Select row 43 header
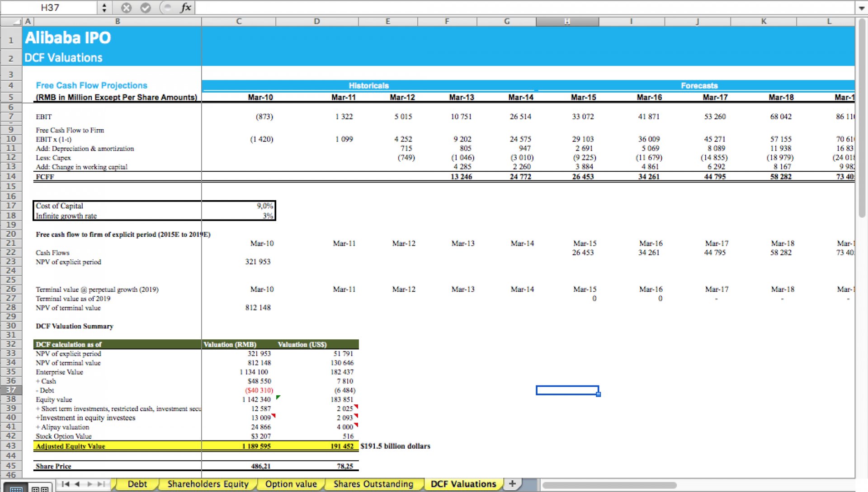 [x=11, y=445]
